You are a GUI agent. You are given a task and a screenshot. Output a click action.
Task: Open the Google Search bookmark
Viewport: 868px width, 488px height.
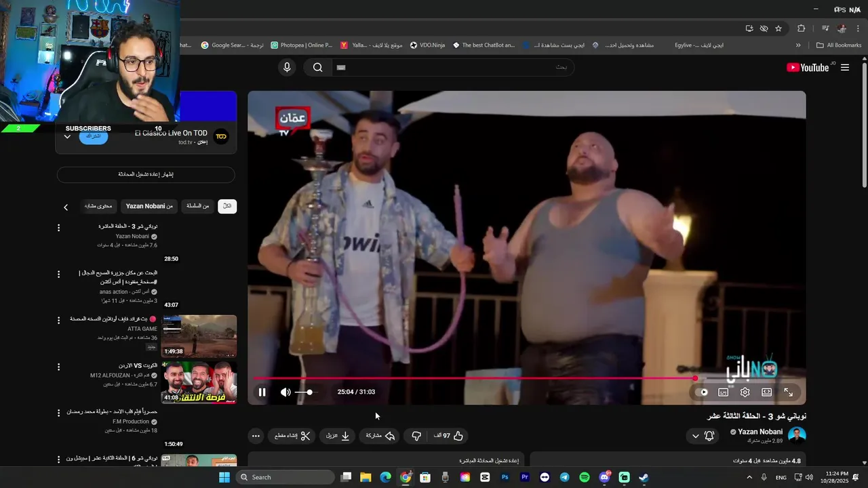coord(232,45)
